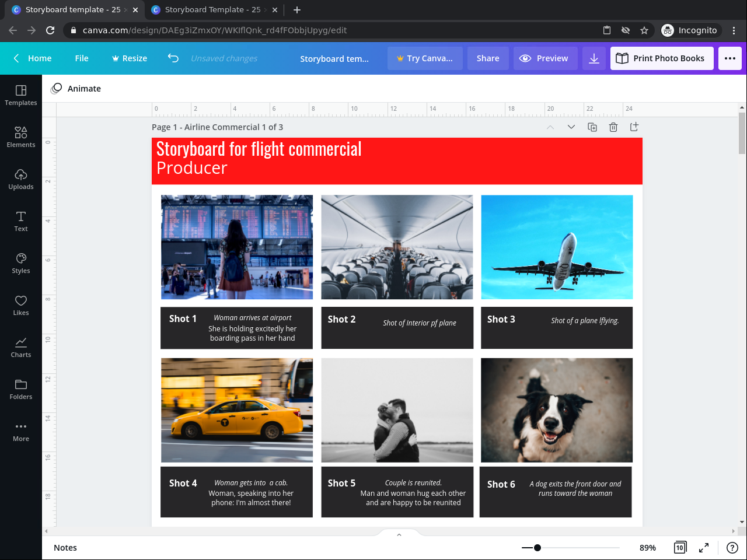Open the Likes side panel
Screen dimensions: 747x560
pyautogui.click(x=21, y=305)
